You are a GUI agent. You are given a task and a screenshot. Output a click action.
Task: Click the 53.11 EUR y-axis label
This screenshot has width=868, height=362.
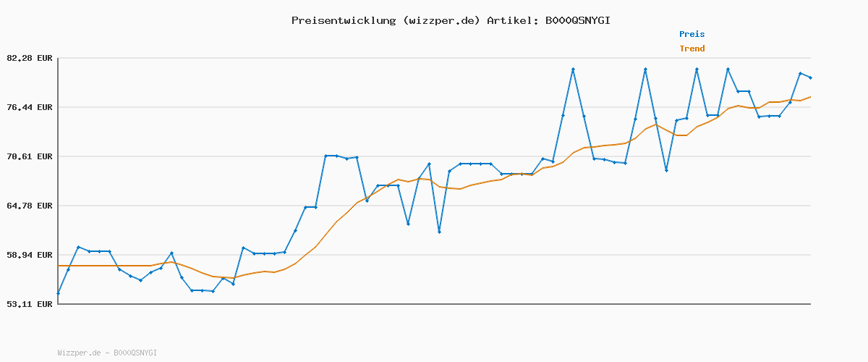pos(30,304)
